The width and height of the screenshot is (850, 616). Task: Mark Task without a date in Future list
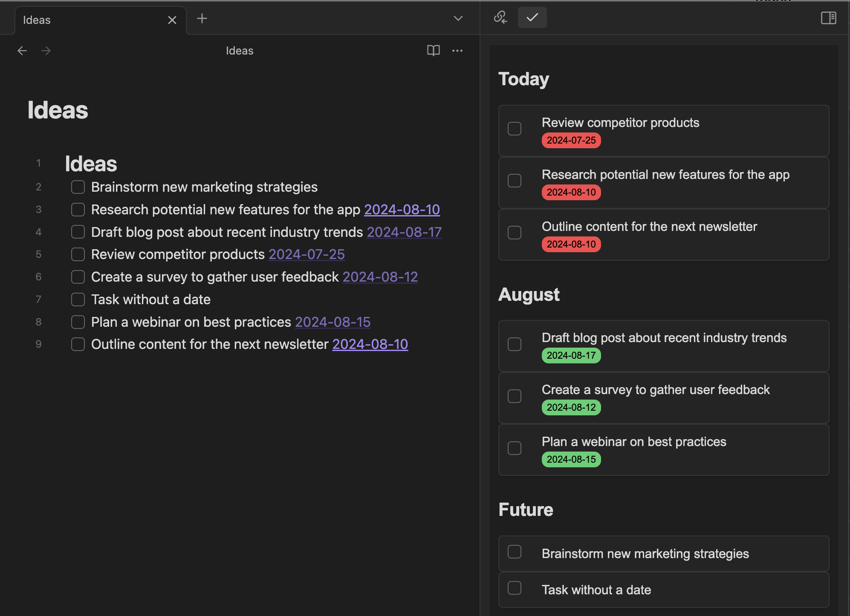(515, 588)
